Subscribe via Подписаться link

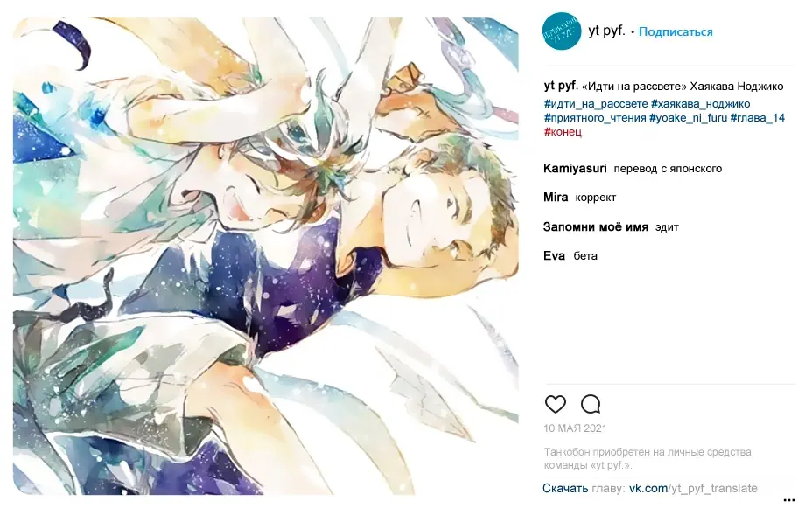point(675,32)
